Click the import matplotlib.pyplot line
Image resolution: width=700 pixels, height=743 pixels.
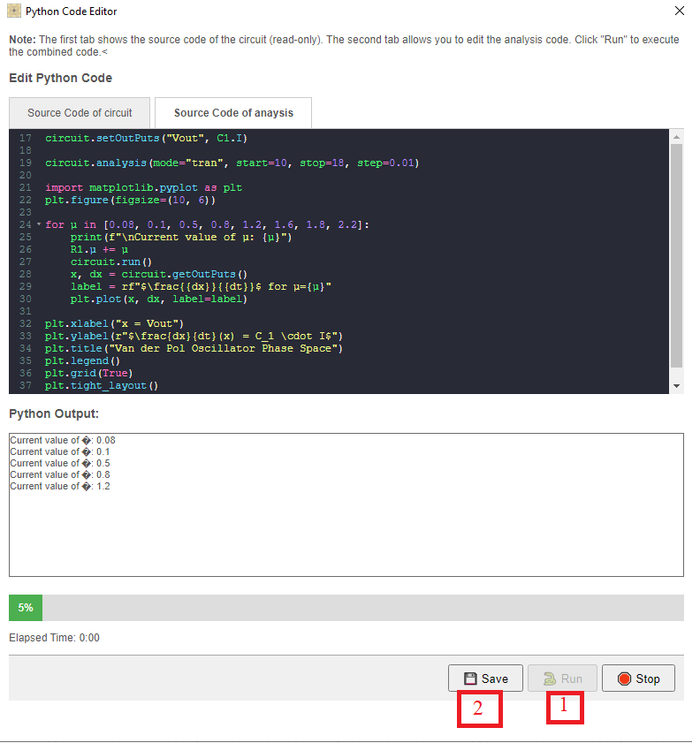coord(143,187)
